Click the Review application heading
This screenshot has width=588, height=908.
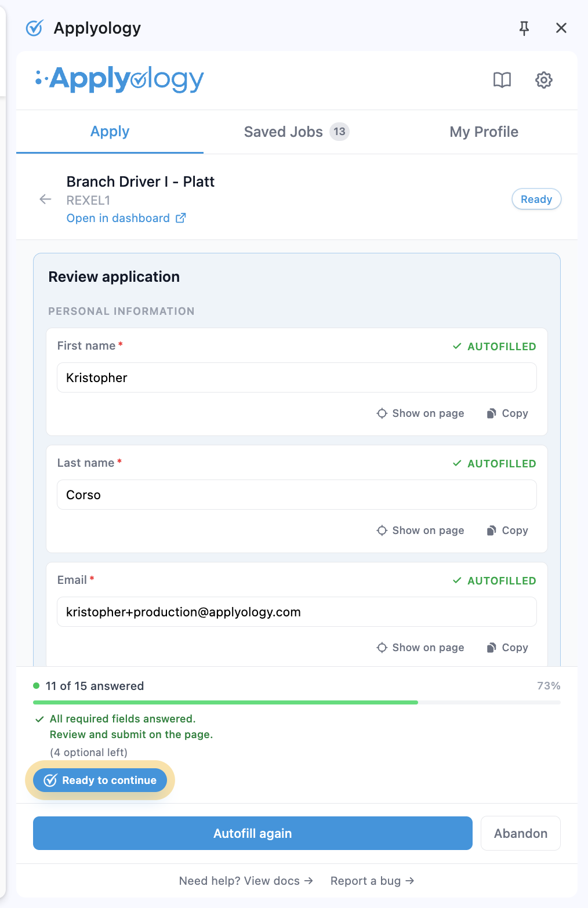coord(114,277)
